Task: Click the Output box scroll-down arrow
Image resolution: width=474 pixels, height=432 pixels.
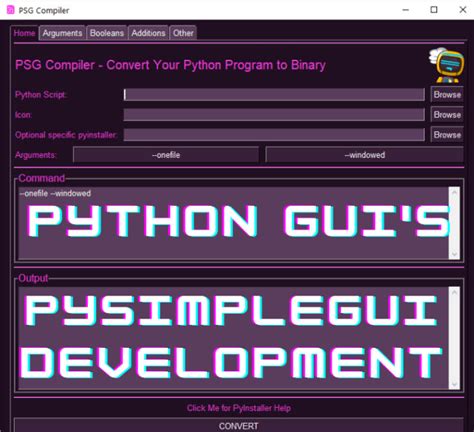Action: point(454,384)
